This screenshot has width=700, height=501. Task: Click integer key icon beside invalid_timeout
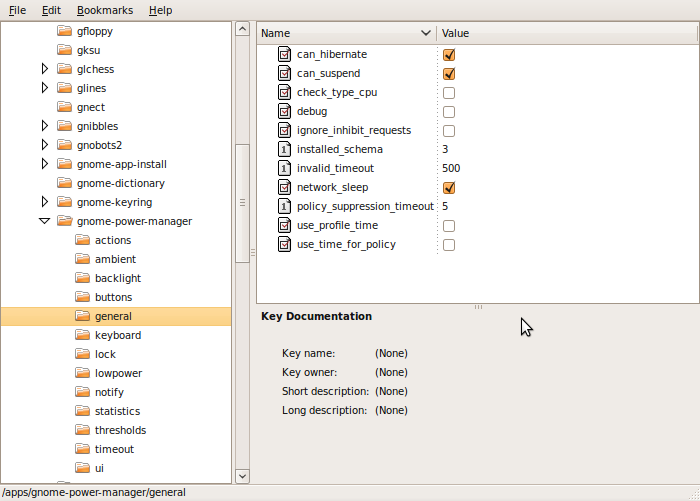tap(284, 168)
